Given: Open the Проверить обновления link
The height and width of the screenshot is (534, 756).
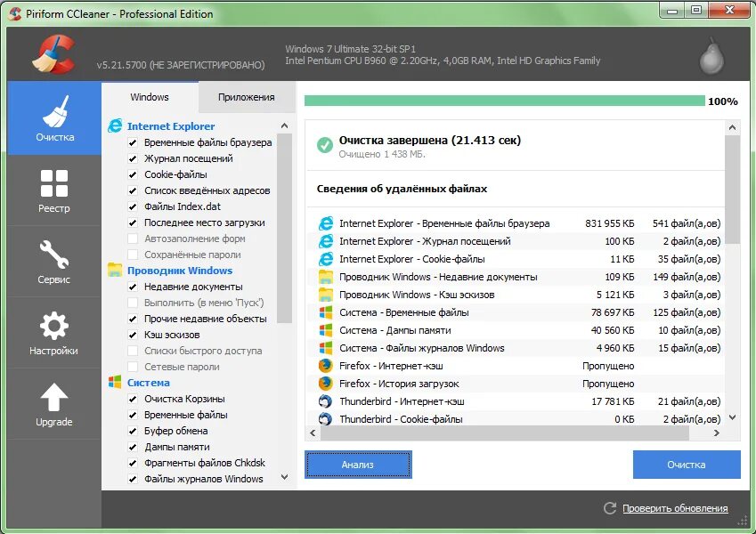Looking at the screenshot, I should pos(675,508).
